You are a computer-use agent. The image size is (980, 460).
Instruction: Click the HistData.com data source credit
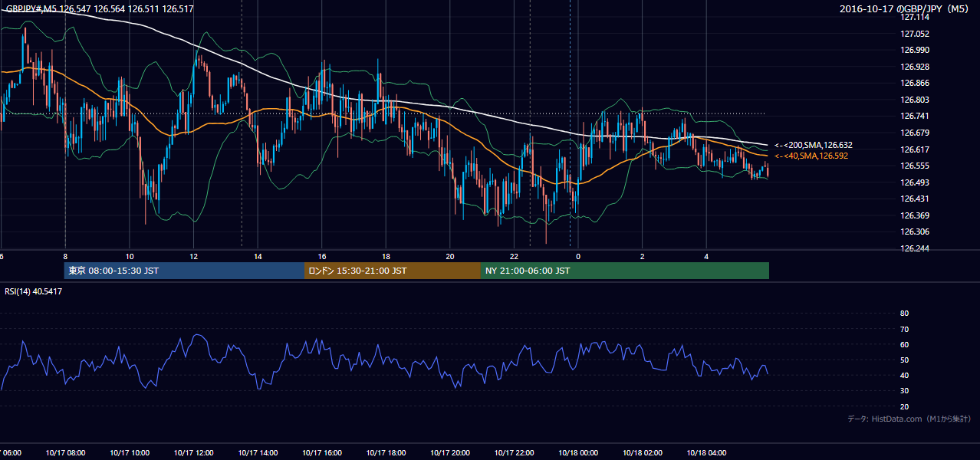[909, 419]
